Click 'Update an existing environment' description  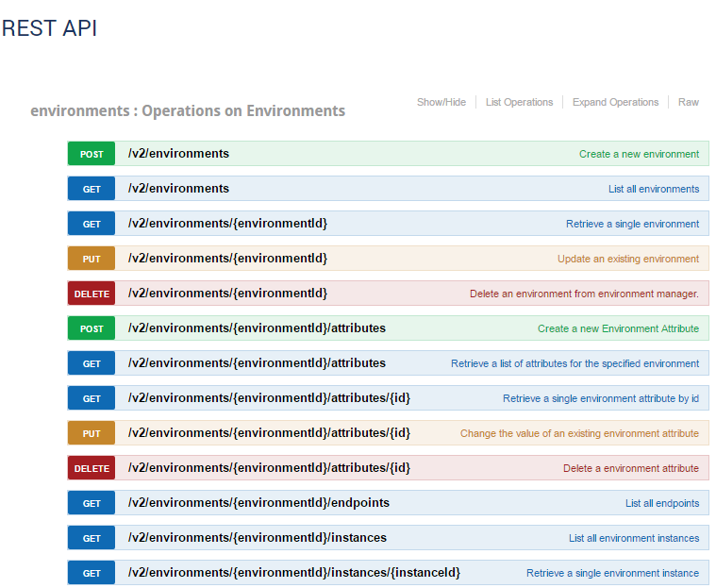click(628, 259)
